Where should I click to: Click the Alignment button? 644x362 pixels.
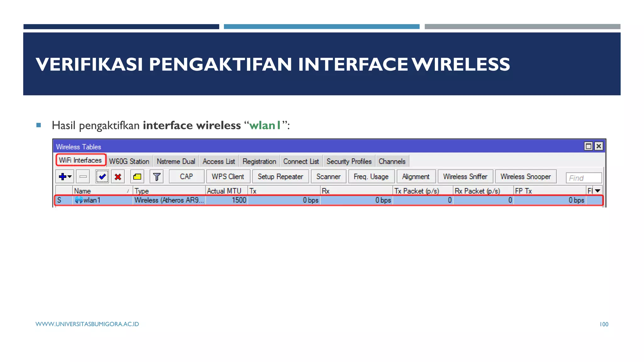[416, 177]
